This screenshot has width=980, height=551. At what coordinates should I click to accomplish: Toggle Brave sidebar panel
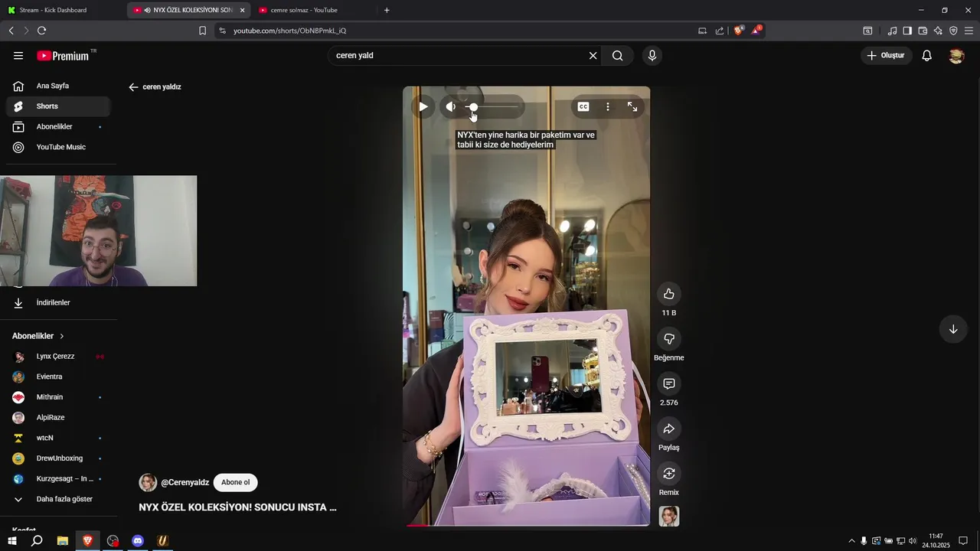[x=907, y=31]
